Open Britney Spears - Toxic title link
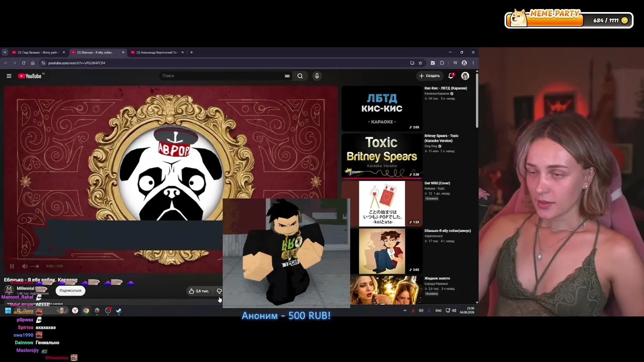The width and height of the screenshot is (644, 362). click(441, 138)
